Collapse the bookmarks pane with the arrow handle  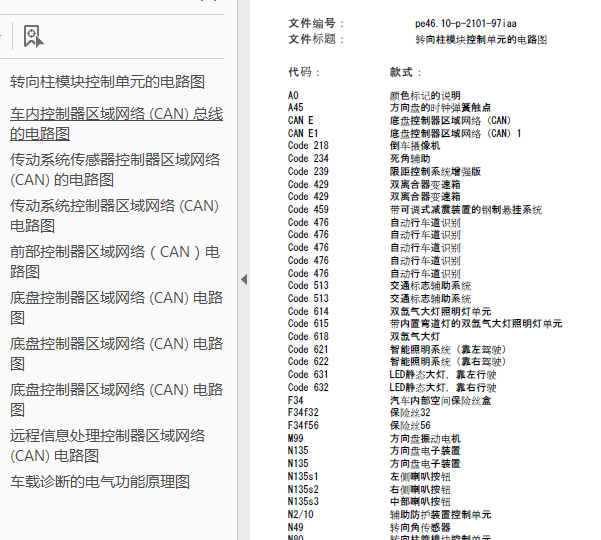pos(244,279)
